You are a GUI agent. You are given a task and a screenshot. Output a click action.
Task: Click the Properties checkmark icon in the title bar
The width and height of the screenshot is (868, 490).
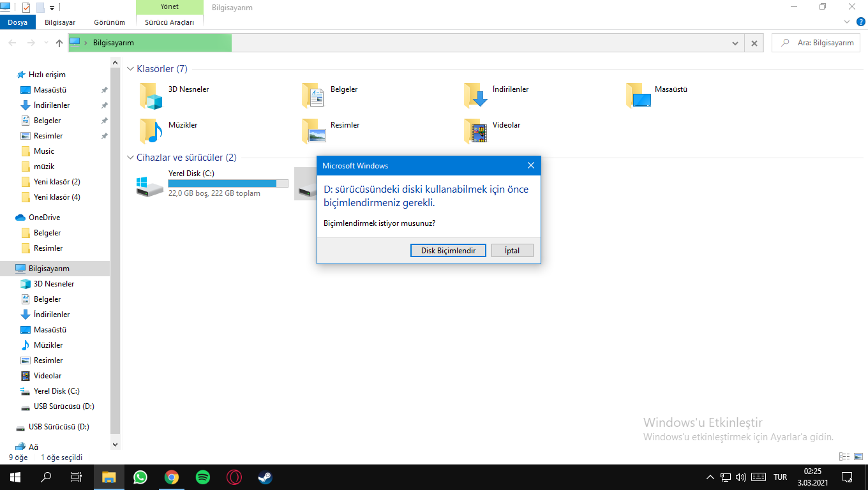[x=26, y=8]
